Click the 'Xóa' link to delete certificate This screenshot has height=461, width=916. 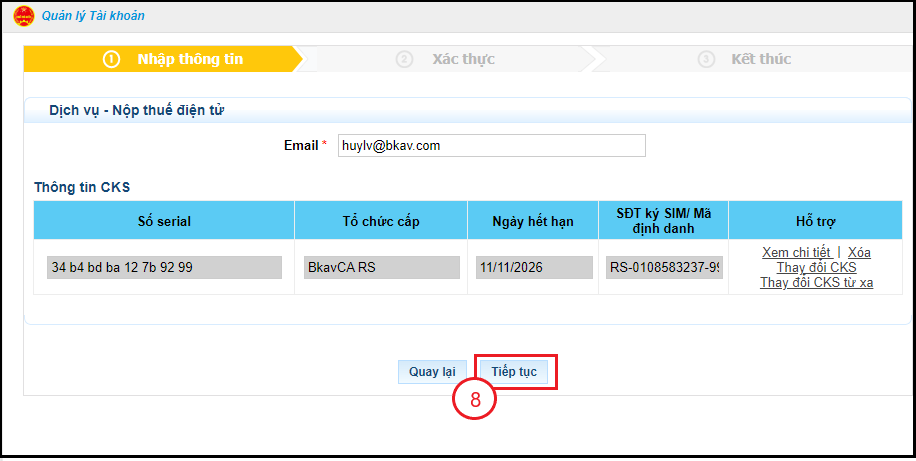tap(859, 252)
